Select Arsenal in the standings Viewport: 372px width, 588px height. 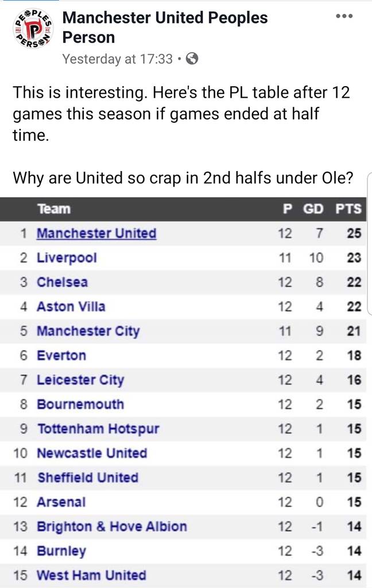(61, 502)
